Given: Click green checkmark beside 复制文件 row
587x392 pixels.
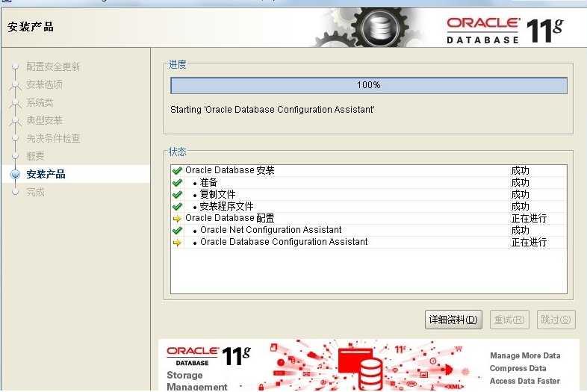Looking at the screenshot, I should [x=177, y=195].
